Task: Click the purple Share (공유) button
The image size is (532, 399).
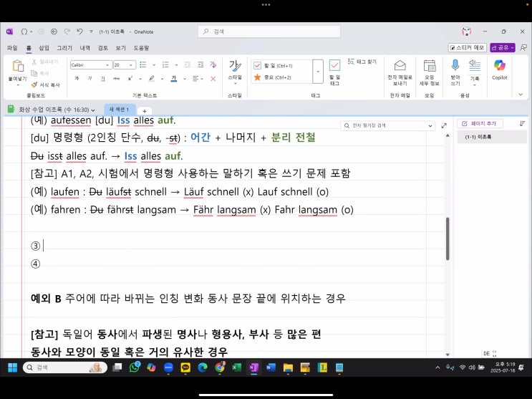Action: 503,47
